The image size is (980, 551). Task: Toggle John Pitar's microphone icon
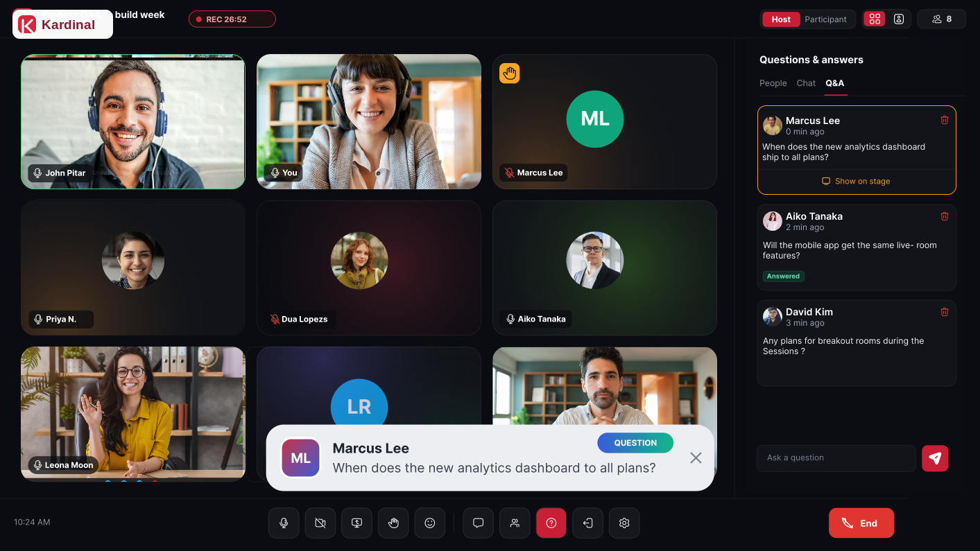38,173
